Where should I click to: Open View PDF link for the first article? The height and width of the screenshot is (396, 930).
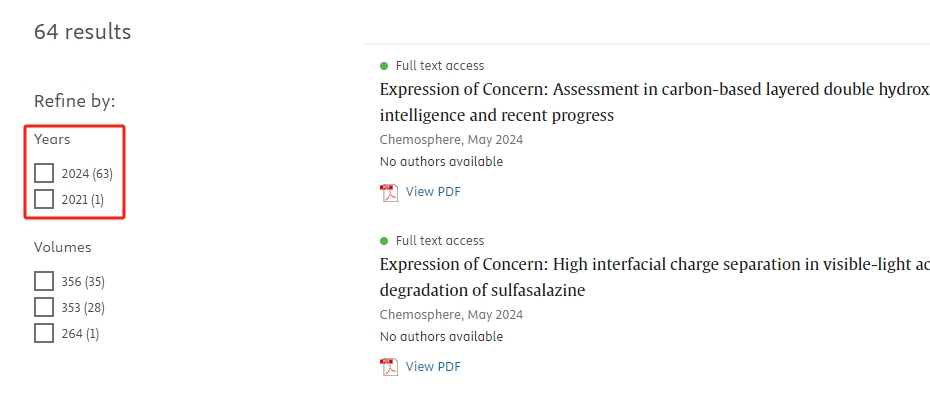(433, 191)
